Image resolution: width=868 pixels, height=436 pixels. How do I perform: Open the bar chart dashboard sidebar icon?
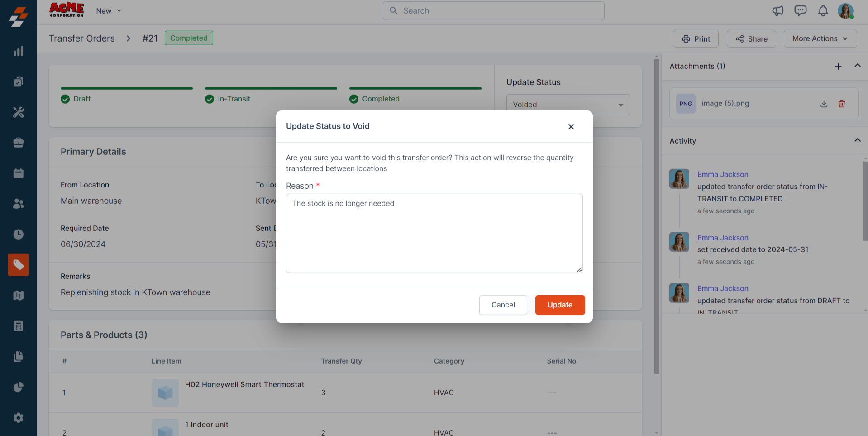18,51
